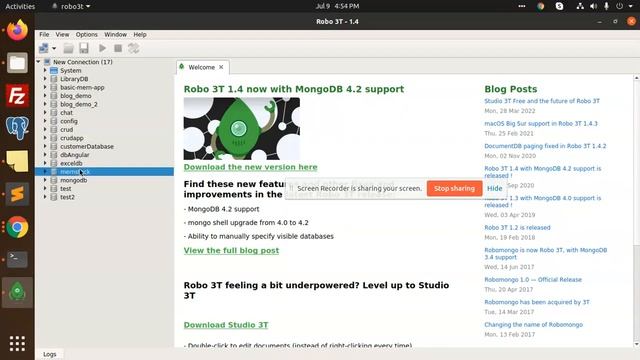Click the System folder icon
640x360 pixels.
[x=53, y=71]
